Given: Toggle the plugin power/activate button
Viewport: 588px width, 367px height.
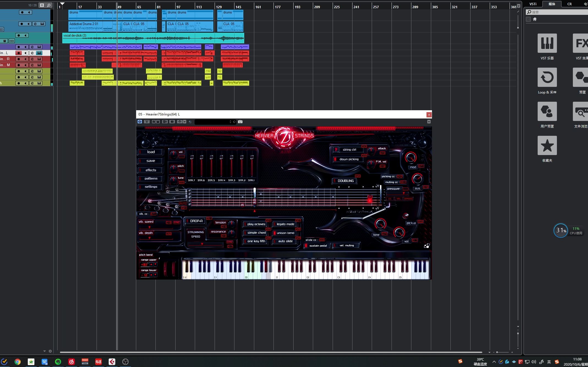Looking at the screenshot, I should pos(140,122).
